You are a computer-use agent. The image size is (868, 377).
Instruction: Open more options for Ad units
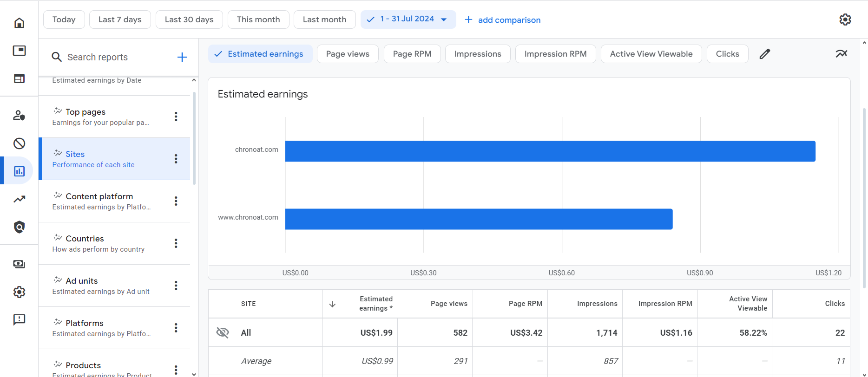[x=176, y=286]
